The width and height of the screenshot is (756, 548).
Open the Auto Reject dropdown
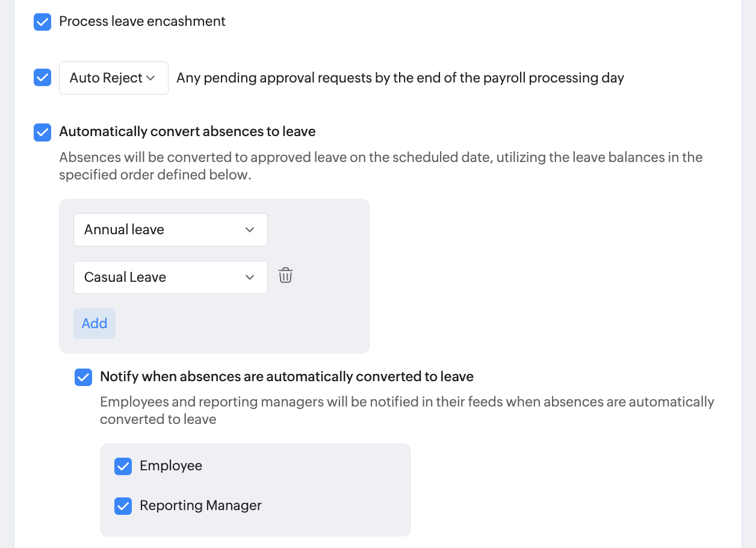[x=113, y=78]
